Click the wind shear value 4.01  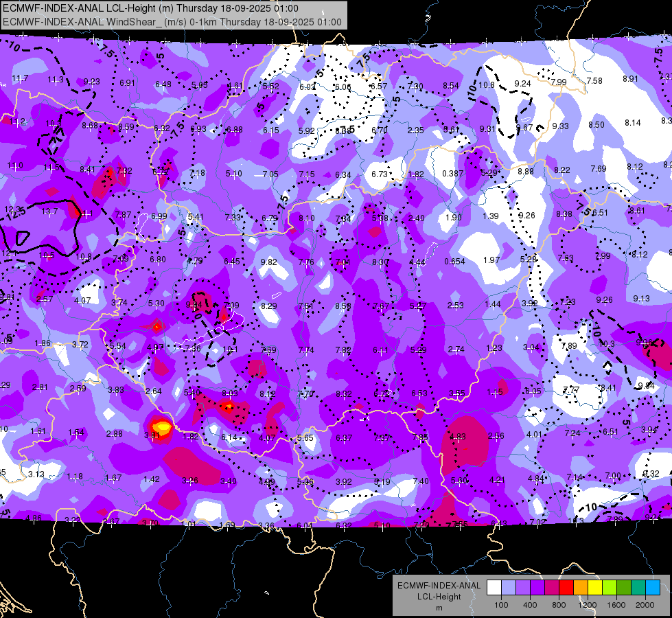tap(534, 434)
